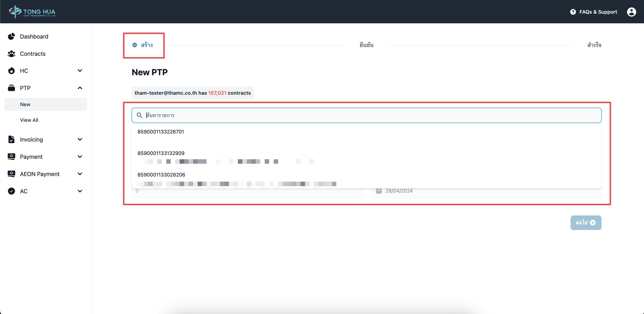Click the search input field
Image resolution: width=644 pixels, height=314 pixels.
click(367, 115)
